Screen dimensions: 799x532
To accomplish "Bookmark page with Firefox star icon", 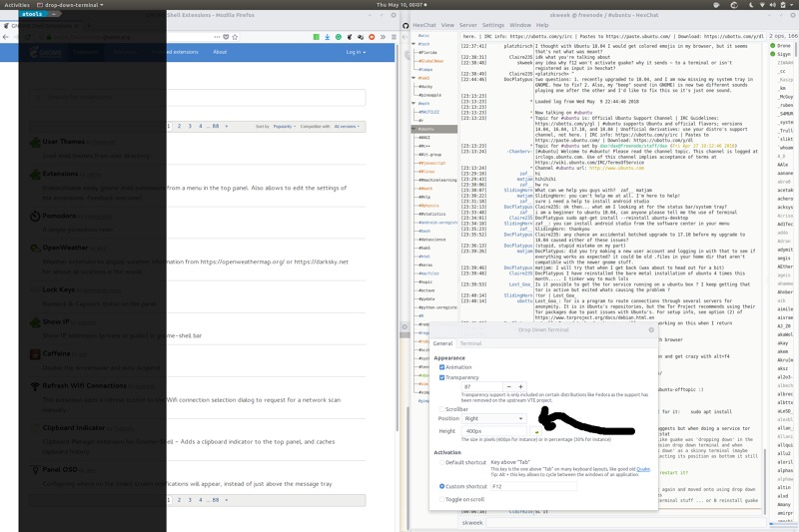I will pyautogui.click(x=235, y=37).
